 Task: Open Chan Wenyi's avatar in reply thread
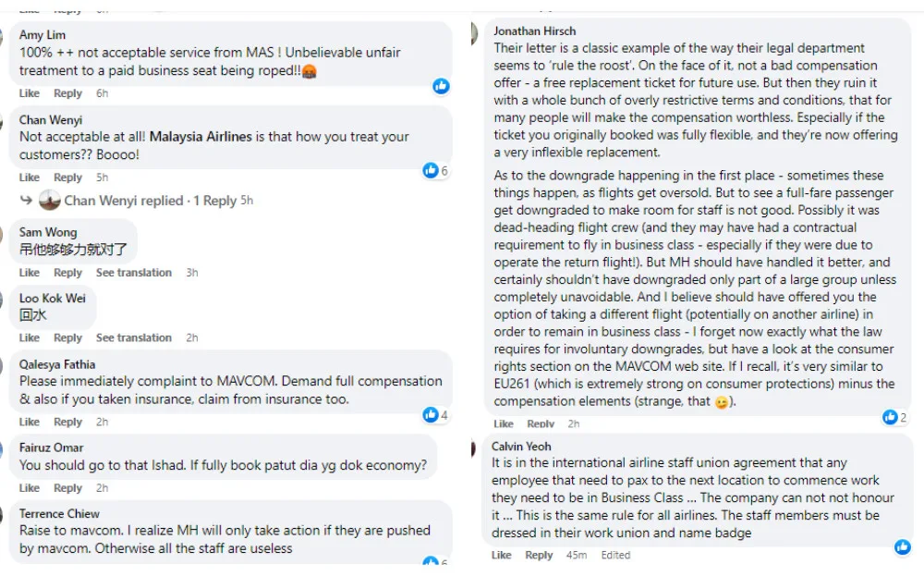click(50, 200)
